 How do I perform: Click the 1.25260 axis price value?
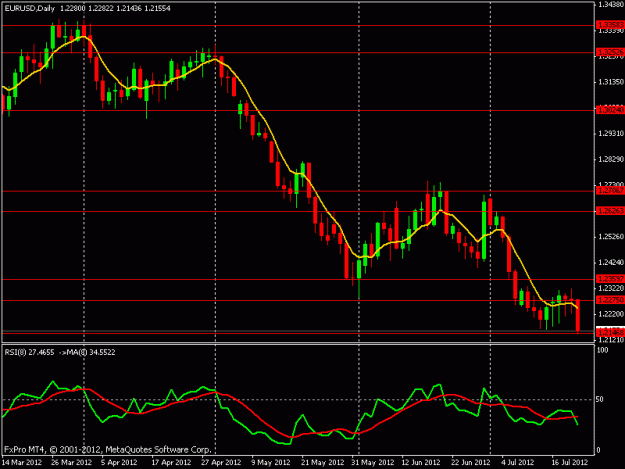tap(611, 237)
